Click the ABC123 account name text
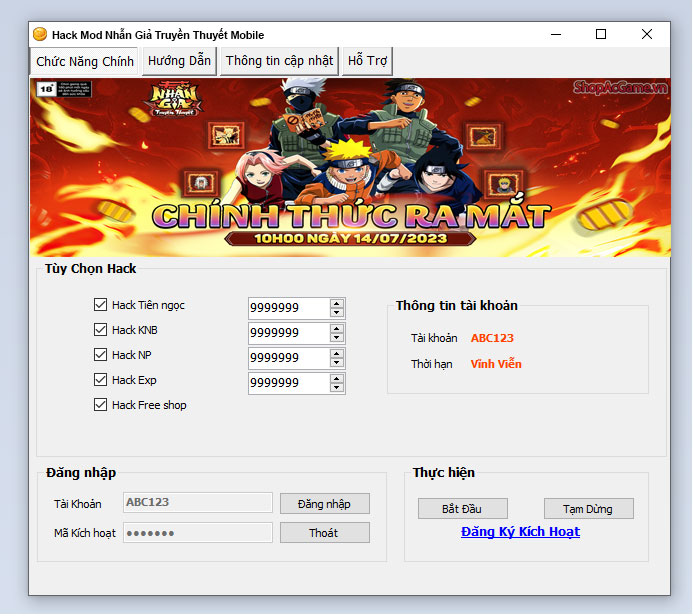Image resolution: width=693 pixels, height=616 pixels. coord(492,338)
